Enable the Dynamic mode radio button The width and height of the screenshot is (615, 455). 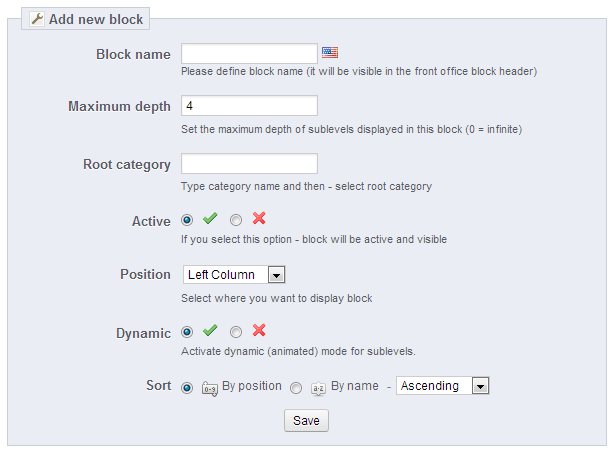pos(188,332)
